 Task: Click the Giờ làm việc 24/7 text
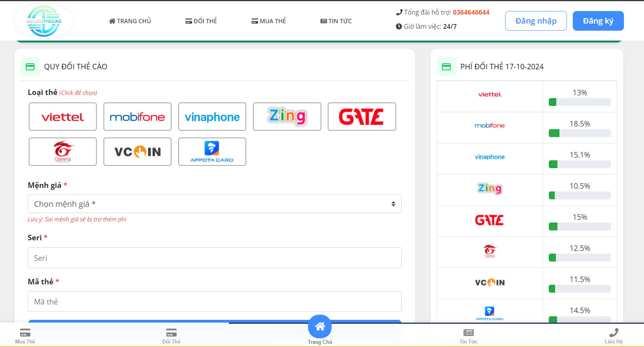coord(426,26)
